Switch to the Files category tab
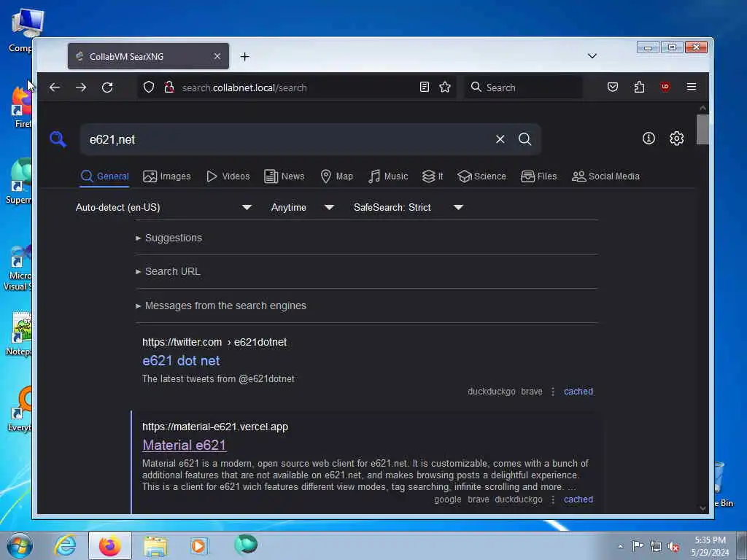Screen dimensions: 747x560 [539, 176]
